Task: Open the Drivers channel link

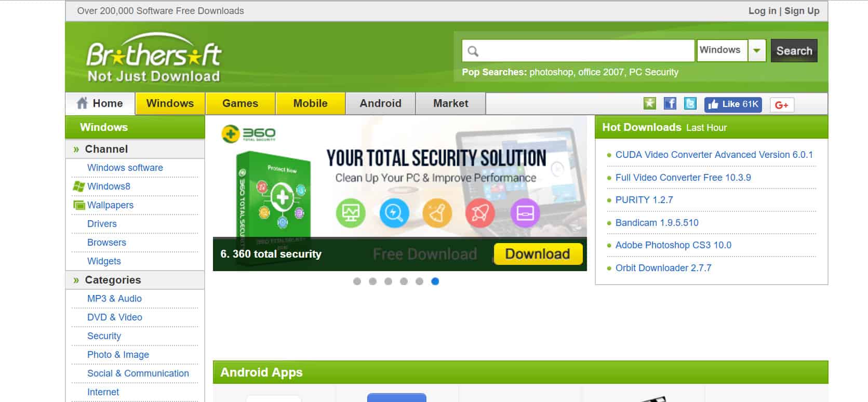Action: (x=102, y=224)
